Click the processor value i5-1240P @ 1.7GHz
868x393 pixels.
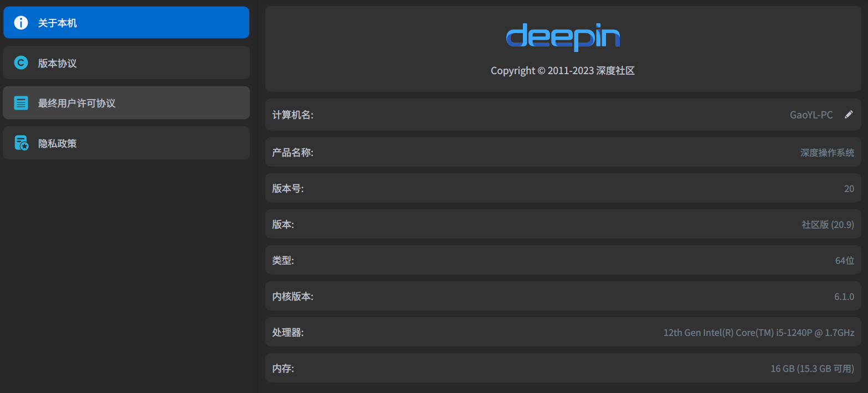759,333
